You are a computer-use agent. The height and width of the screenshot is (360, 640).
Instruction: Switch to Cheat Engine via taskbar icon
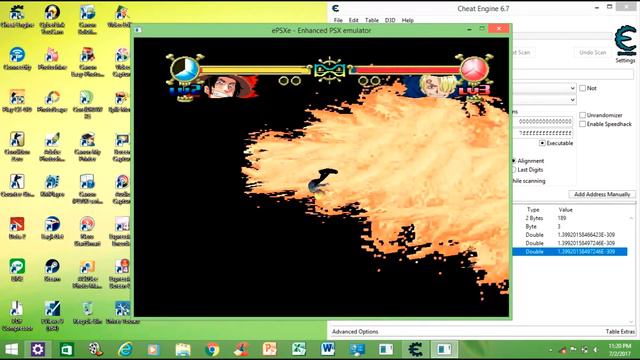click(415, 349)
